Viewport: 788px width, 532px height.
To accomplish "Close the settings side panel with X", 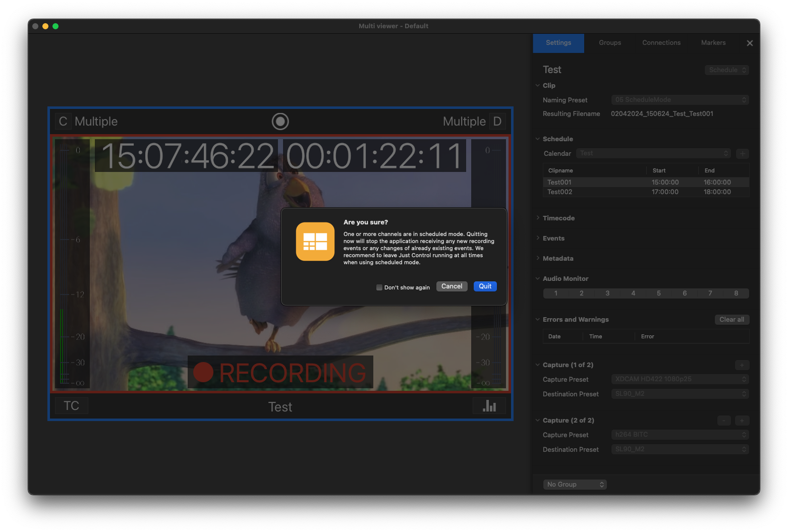I will click(750, 43).
